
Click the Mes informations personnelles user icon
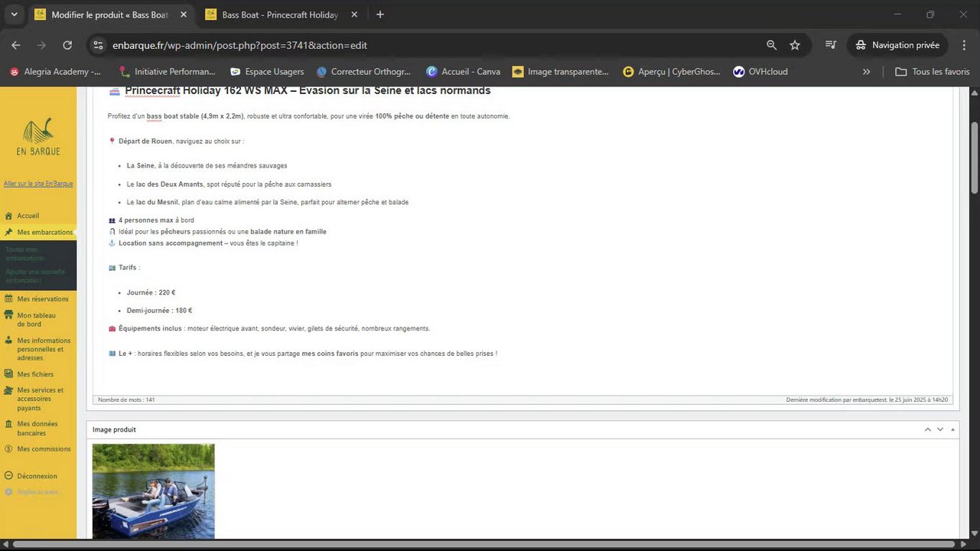pos(9,341)
